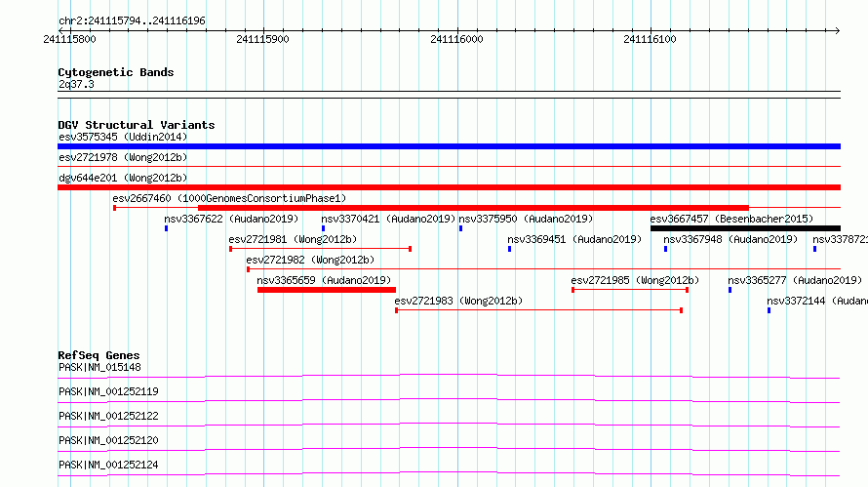Viewport: 868px width, 487px height.
Task: Select the esv3575345 (Uddin2014) variant label
Action: point(123,137)
